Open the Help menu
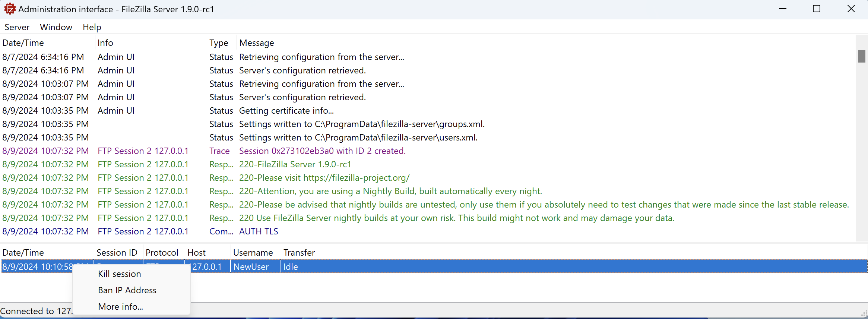Viewport: 868px width, 319px height. pyautogui.click(x=92, y=27)
